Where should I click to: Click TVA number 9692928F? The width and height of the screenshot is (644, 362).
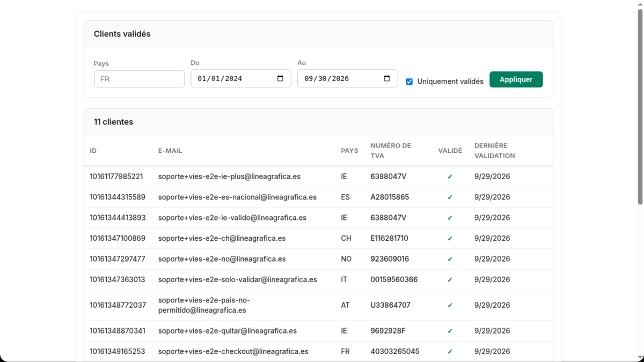point(388,331)
